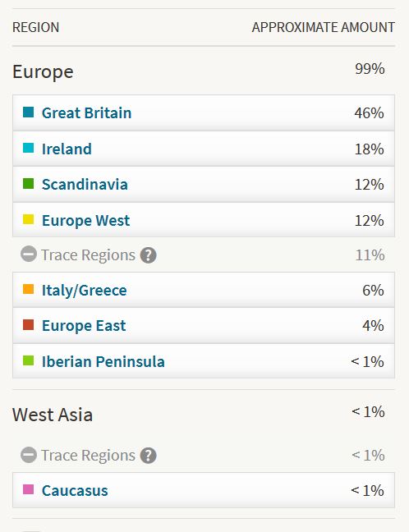This screenshot has width=409, height=532.
Task: Open the Ireland region link
Action: tap(67, 149)
